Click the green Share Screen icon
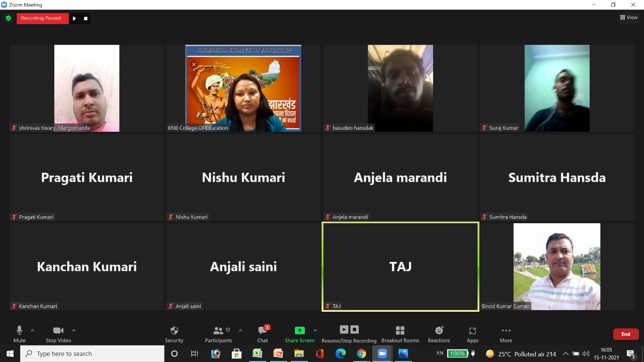The width and height of the screenshot is (644, 362). 299,330
